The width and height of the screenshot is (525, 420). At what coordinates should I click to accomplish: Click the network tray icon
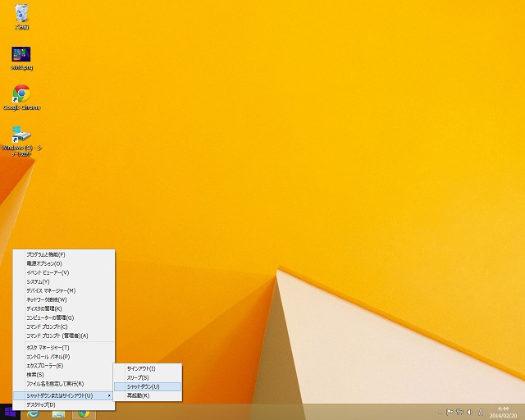point(459,412)
